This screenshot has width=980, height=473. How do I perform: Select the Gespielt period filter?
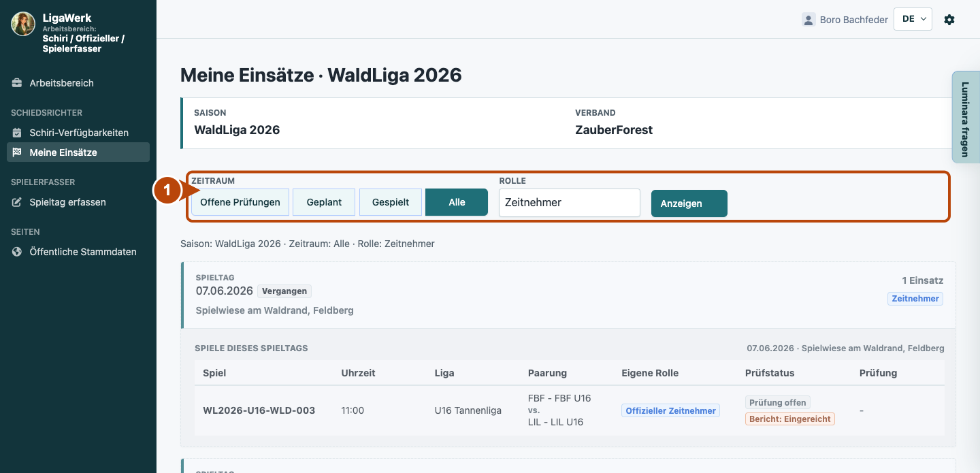(391, 202)
